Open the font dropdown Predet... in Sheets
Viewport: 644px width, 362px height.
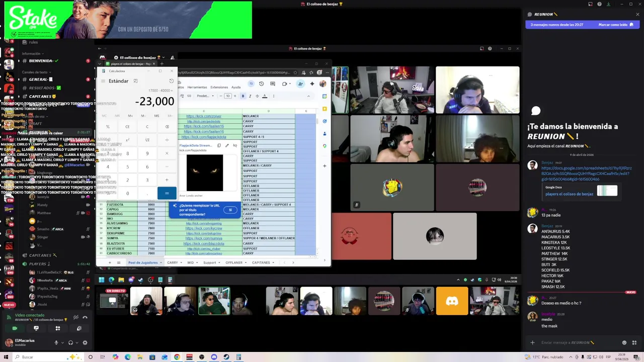pyautogui.click(x=205, y=96)
